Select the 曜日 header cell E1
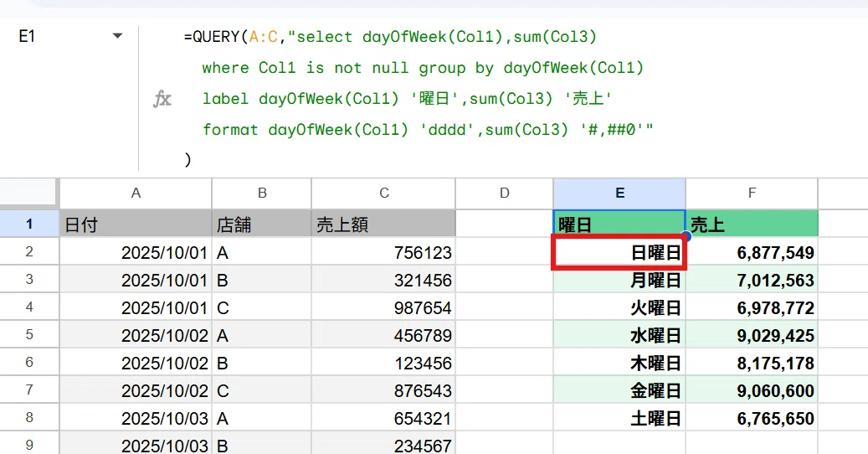 (x=619, y=224)
